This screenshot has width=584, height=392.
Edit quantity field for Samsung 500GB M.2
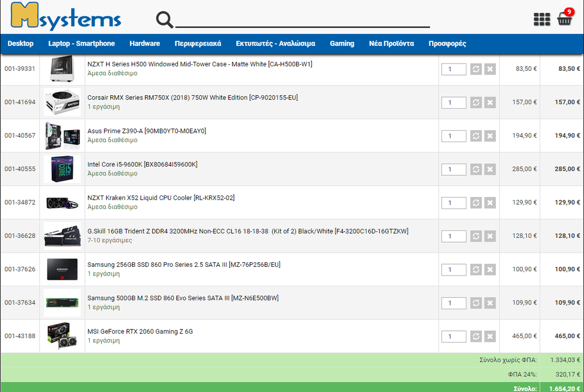(x=453, y=303)
